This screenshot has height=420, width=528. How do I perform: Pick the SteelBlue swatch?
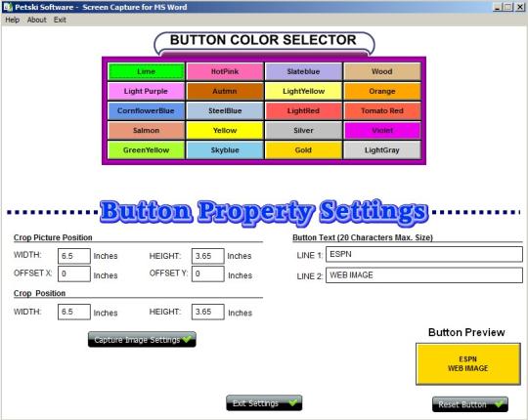pyautogui.click(x=225, y=111)
